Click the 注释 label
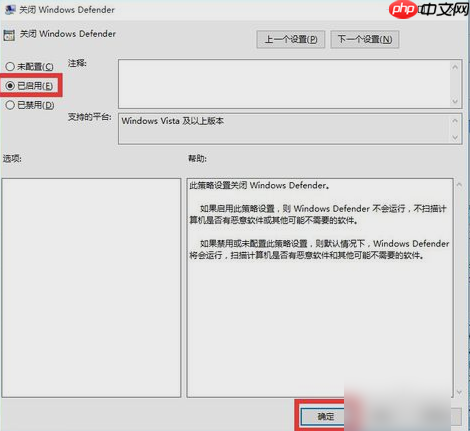This screenshot has height=431, width=470. click(x=77, y=63)
